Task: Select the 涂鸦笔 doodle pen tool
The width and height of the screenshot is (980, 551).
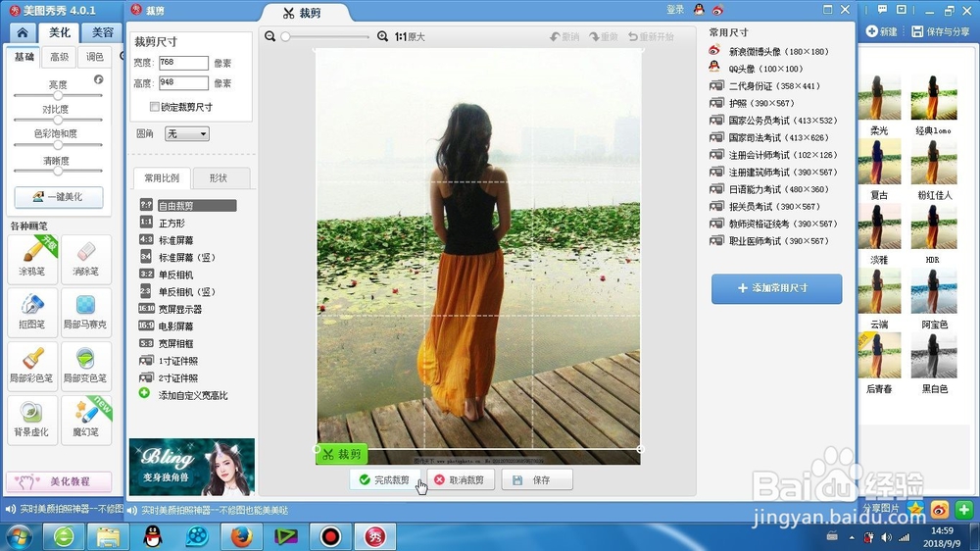Action: click(32, 259)
